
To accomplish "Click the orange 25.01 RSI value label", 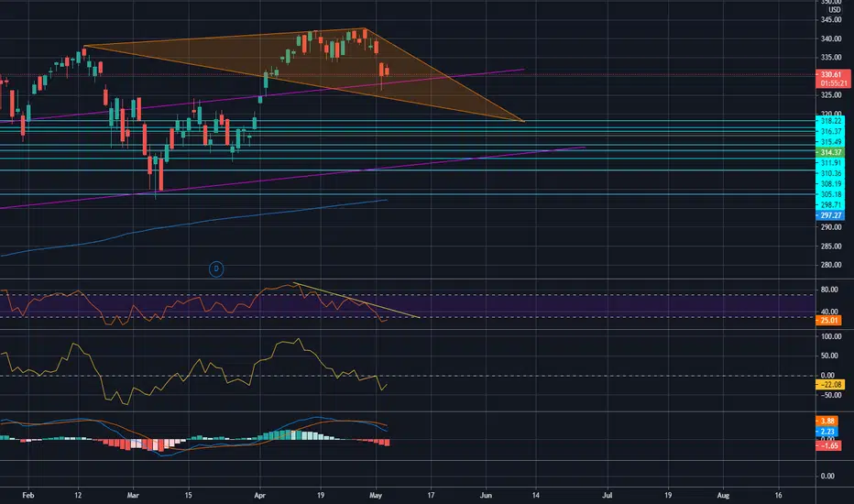I will tap(829, 321).
